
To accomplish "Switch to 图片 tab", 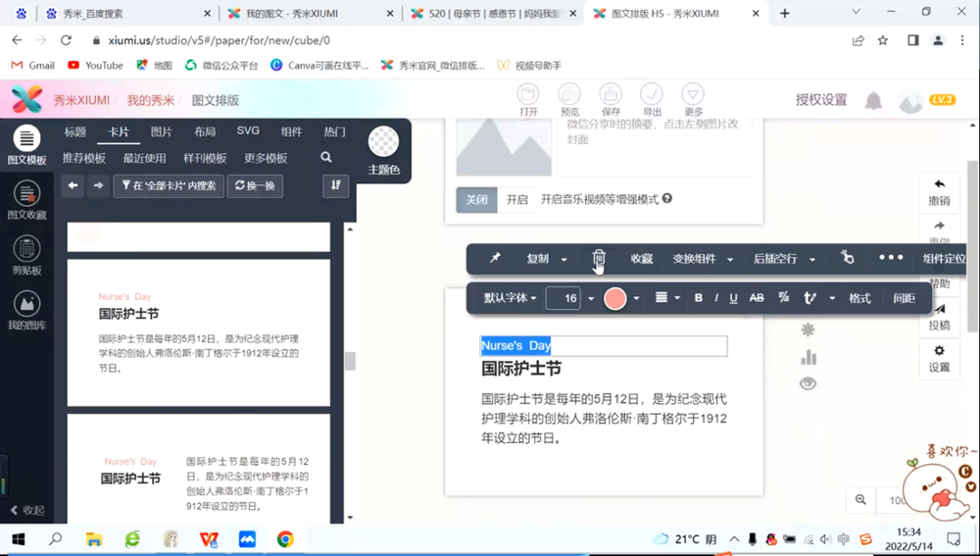I will tap(162, 132).
